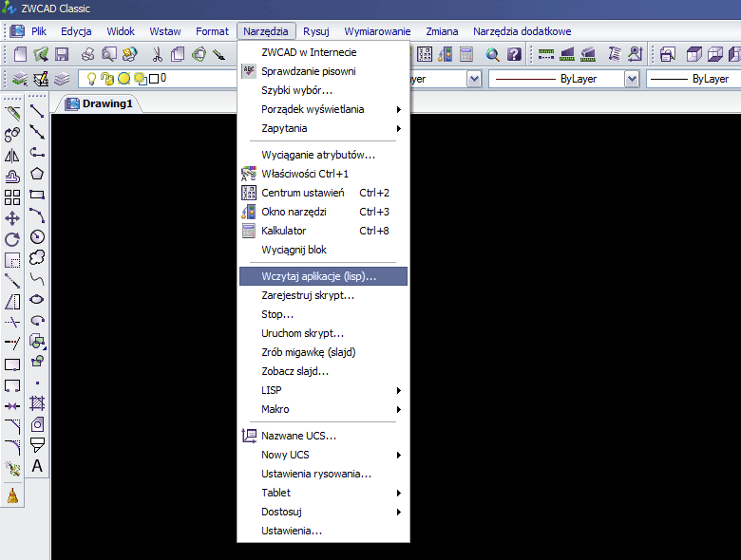Open the Wymiarowanie menu
Viewport: 741px width, 560px height.
click(377, 31)
